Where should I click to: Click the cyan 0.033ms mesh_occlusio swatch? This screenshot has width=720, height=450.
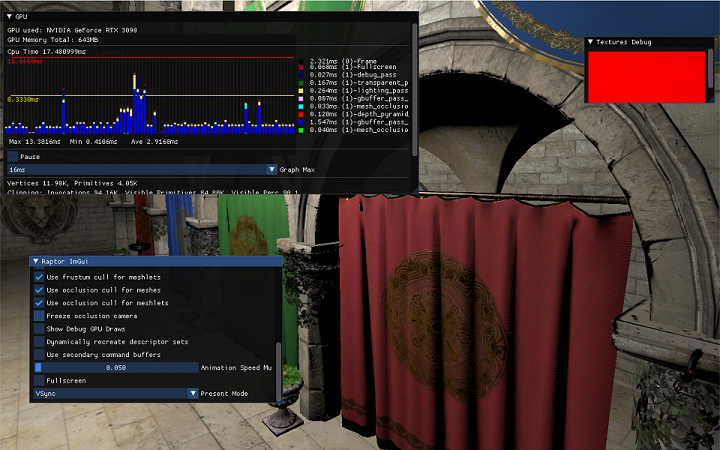[301, 107]
